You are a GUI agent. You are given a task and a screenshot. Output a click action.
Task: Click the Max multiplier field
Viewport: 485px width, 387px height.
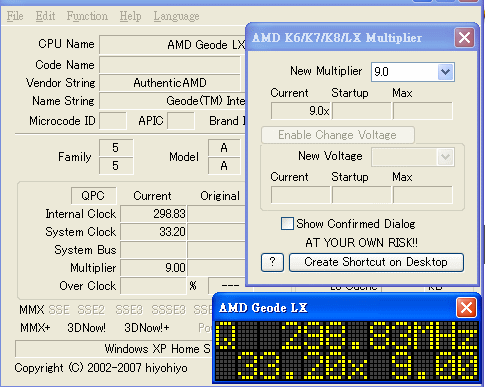[423, 111]
